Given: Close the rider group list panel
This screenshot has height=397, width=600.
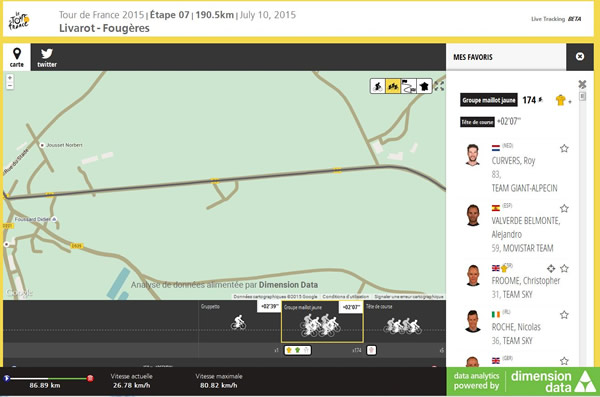Looking at the screenshot, I should [582, 84].
